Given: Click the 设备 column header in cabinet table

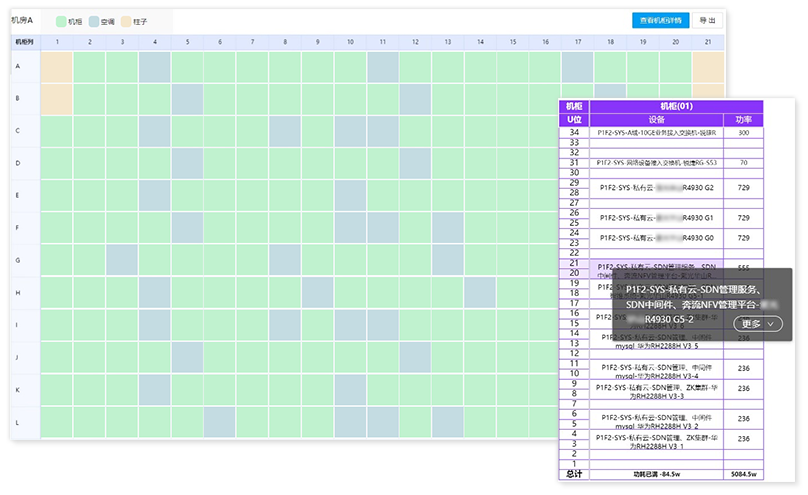Looking at the screenshot, I should pos(656,119).
